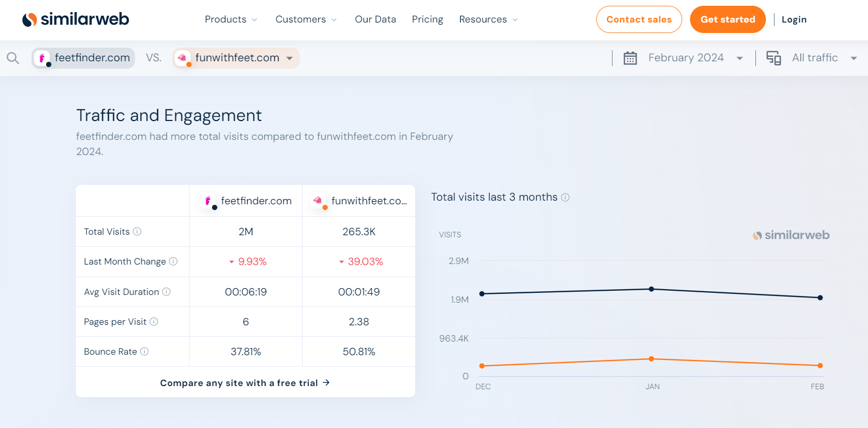
Task: Click funwithfeet.com December data point
Action: (x=482, y=366)
